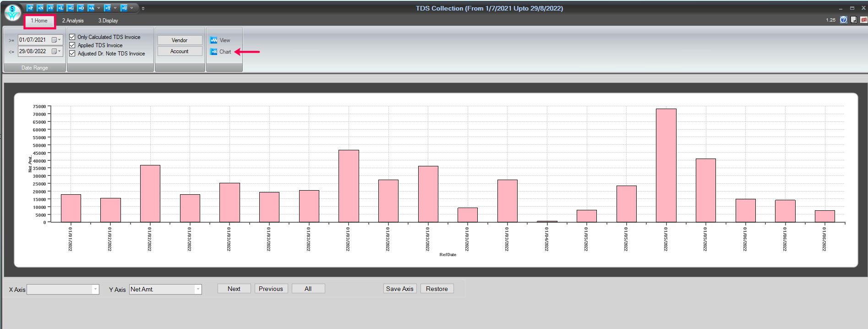Click the Save Axis button

point(400,289)
